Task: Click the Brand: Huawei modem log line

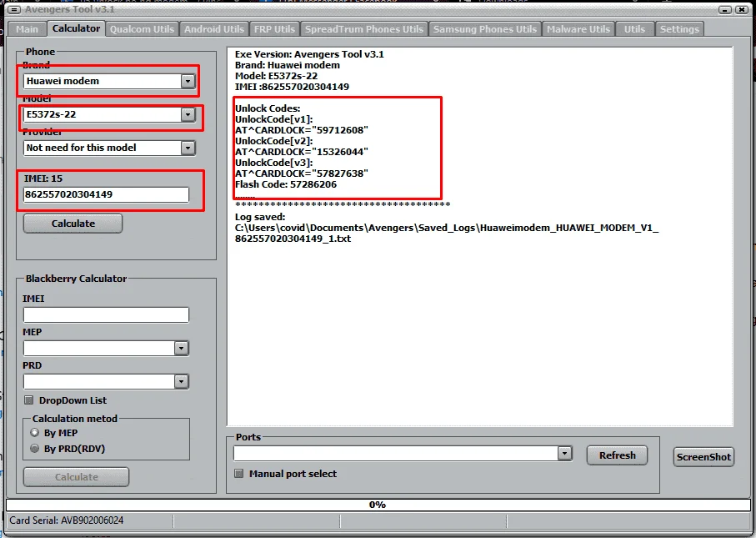Action: click(288, 65)
